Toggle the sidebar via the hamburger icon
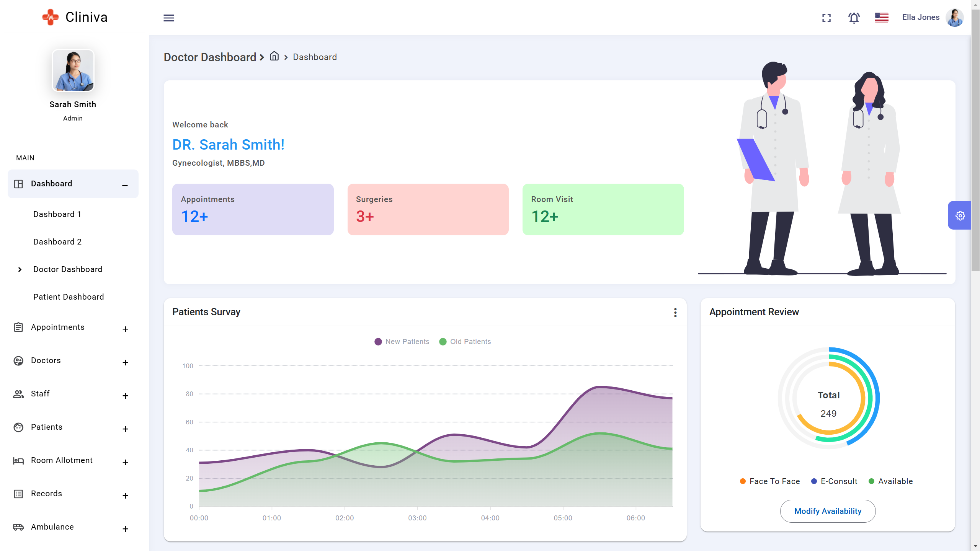This screenshot has height=551, width=980. [x=169, y=18]
